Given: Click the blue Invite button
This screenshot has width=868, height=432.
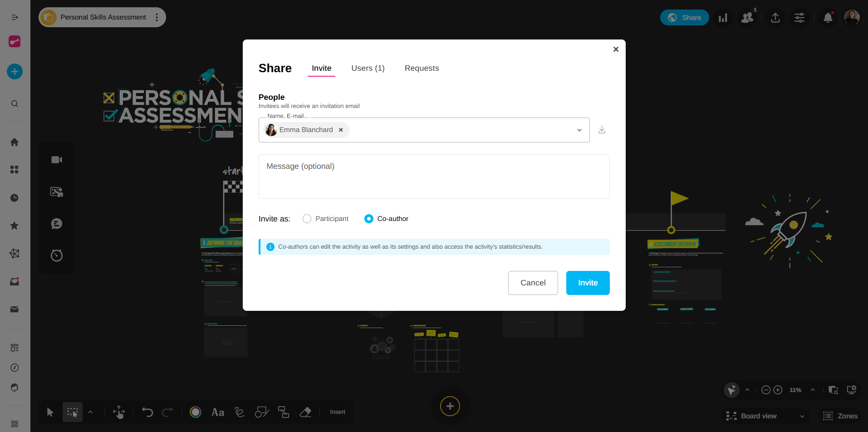Looking at the screenshot, I should pos(588,283).
